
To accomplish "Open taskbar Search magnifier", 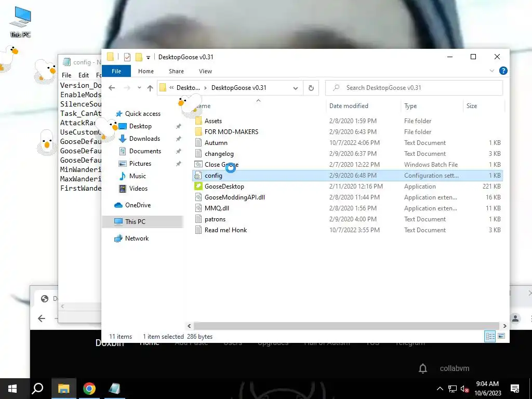I will [x=37, y=389].
